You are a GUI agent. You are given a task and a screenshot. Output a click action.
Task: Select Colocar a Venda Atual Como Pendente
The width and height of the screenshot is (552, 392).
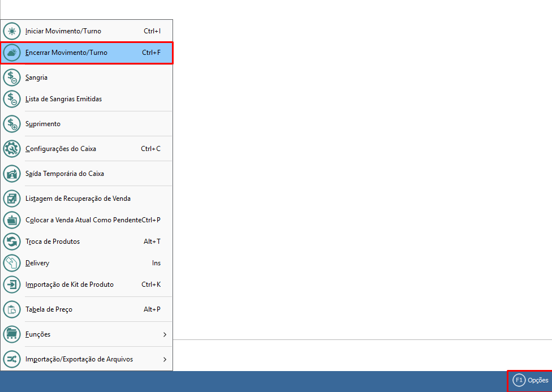tap(83, 220)
